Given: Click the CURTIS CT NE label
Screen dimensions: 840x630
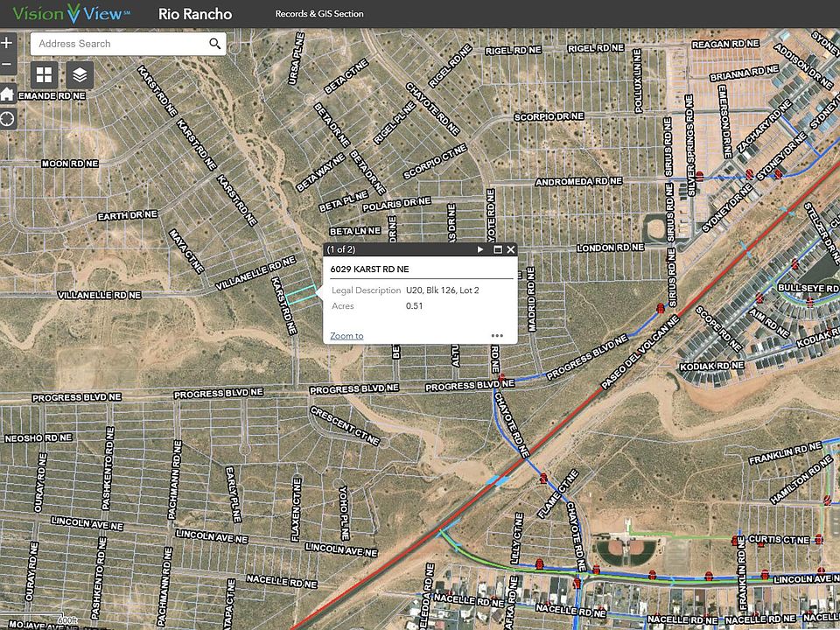Looking at the screenshot, I should click(779, 539).
